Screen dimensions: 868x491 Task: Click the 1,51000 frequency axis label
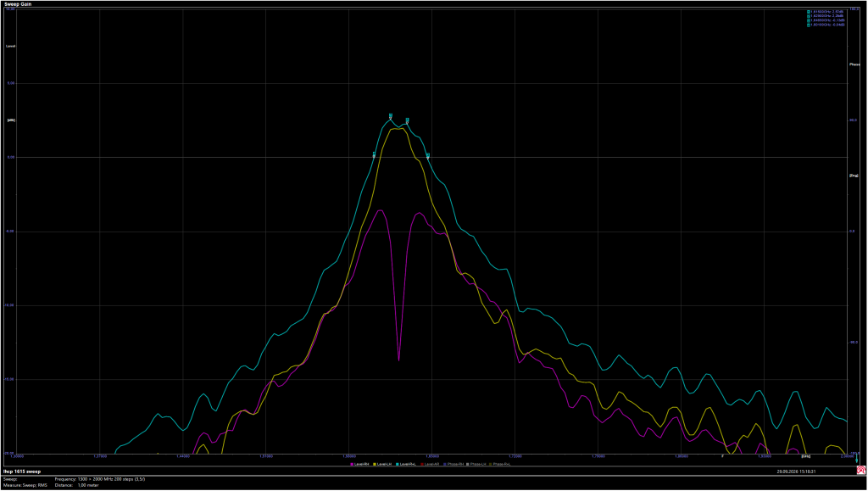[265, 457]
